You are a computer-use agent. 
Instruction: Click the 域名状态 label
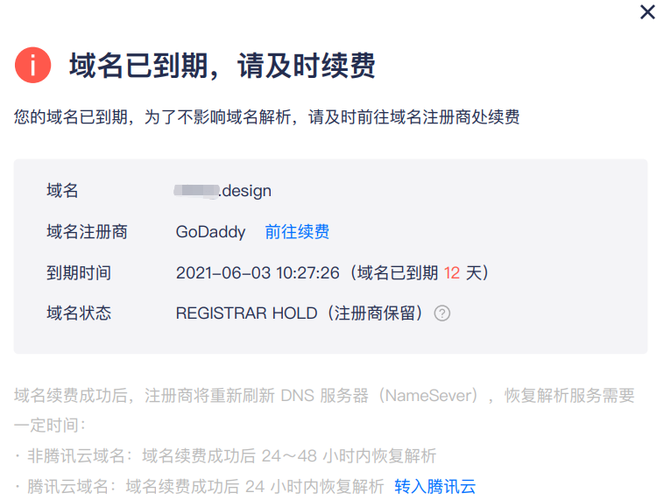point(79,313)
